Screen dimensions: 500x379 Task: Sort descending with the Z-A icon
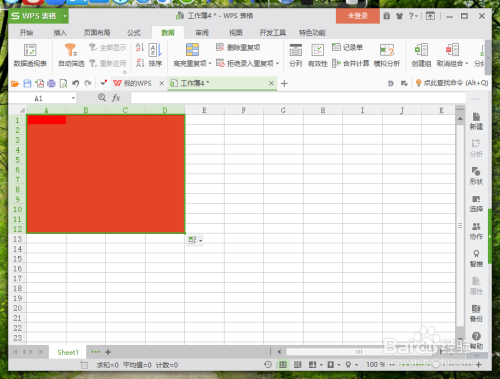(140, 63)
